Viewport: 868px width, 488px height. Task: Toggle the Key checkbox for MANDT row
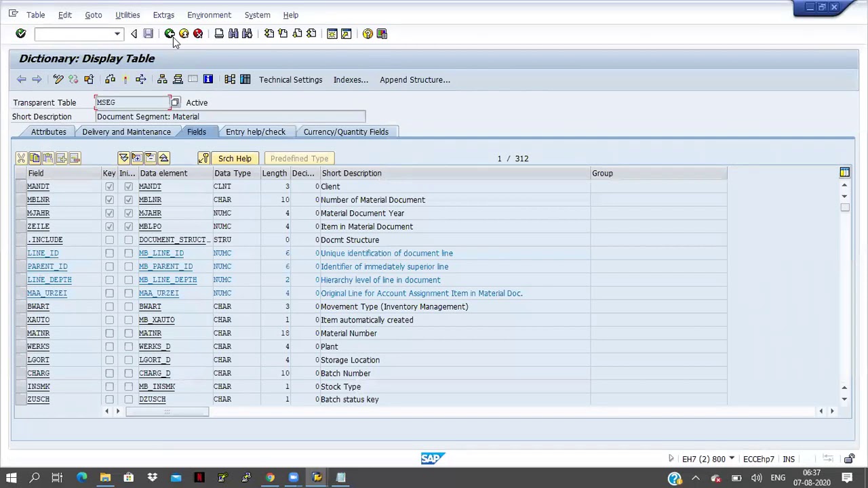click(109, 186)
